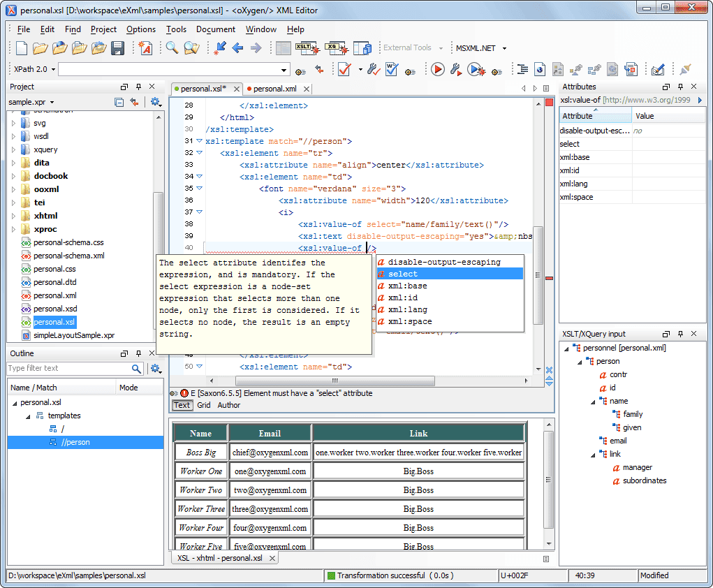Click Link with editor in Project panel
The height and width of the screenshot is (588, 713).
click(134, 103)
